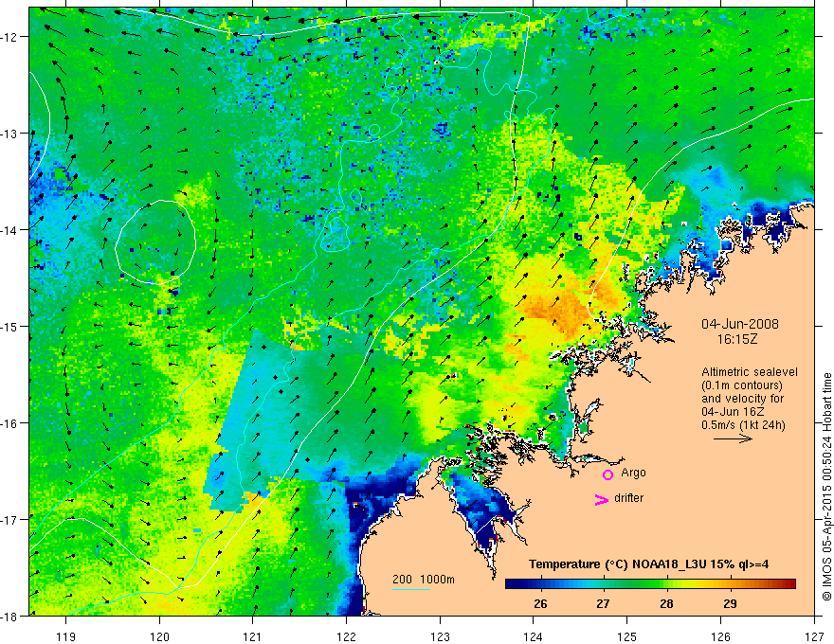This screenshot has width=834, height=644.
Task: Click longitude axis label '121'
Action: tap(253, 637)
